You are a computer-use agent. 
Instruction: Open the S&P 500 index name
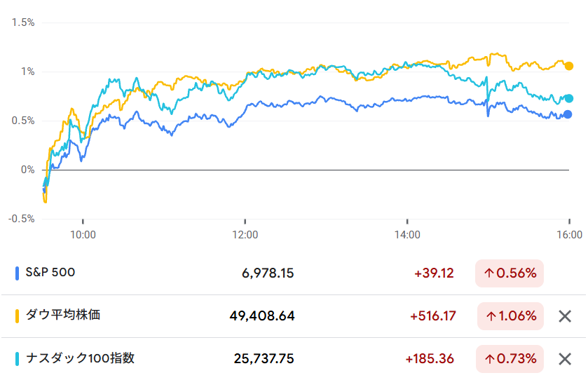pos(50,273)
